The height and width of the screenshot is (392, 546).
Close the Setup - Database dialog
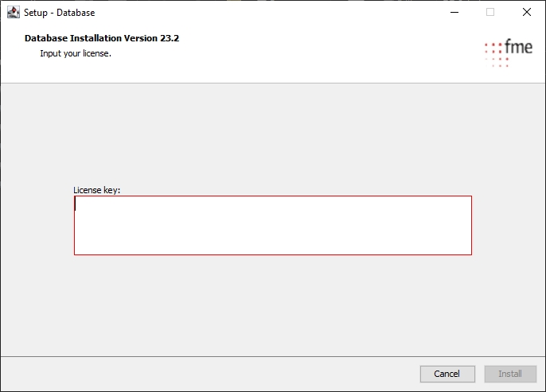[527, 12]
